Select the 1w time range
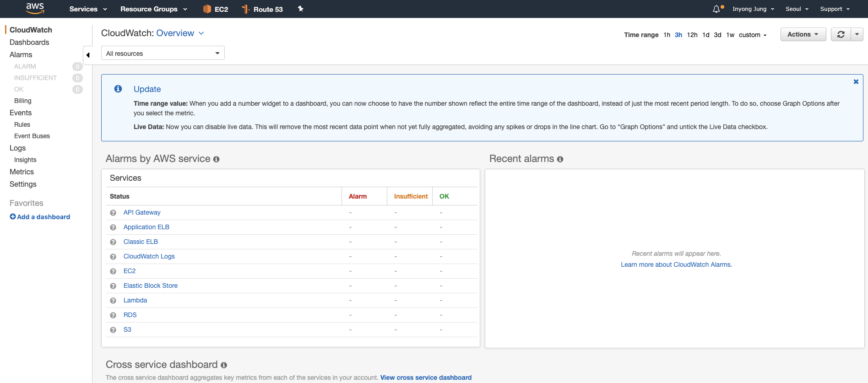The width and height of the screenshot is (868, 383). 730,35
